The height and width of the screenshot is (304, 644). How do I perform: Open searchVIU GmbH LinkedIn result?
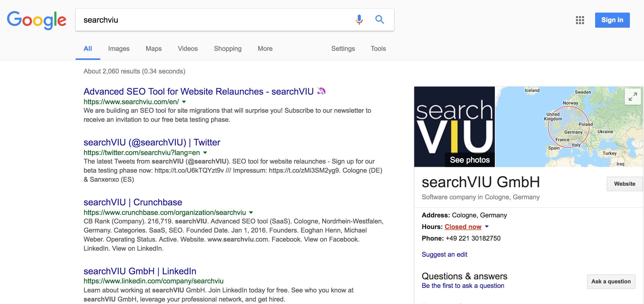(140, 271)
